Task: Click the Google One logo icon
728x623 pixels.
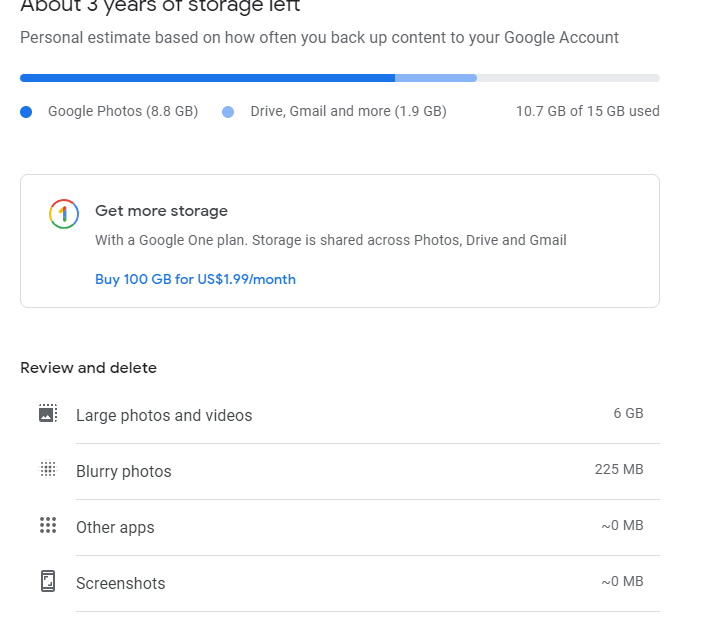Action: pyautogui.click(x=64, y=214)
